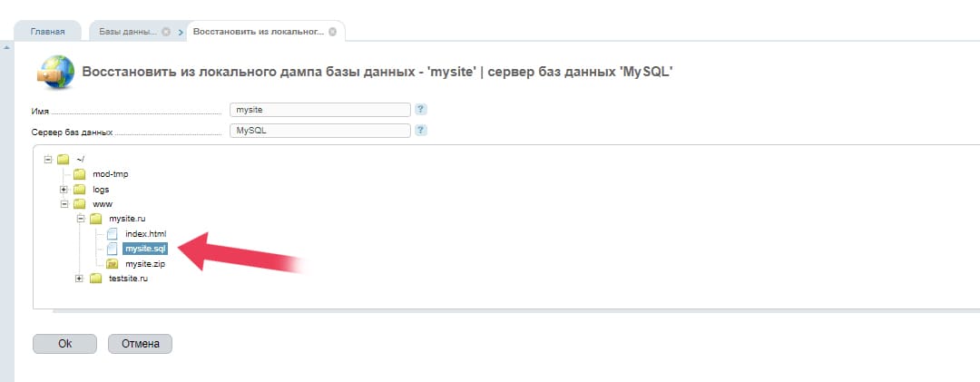
Task: Click the testsite.ru folder icon
Action: (x=95, y=279)
